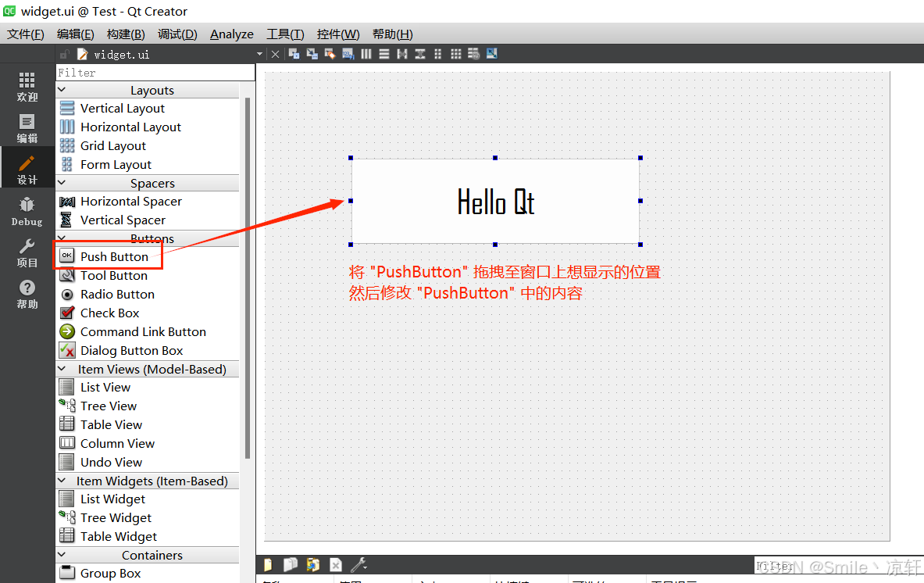Open 项目 (Projects) mode
Viewport: 924px width, 583px height.
27,253
